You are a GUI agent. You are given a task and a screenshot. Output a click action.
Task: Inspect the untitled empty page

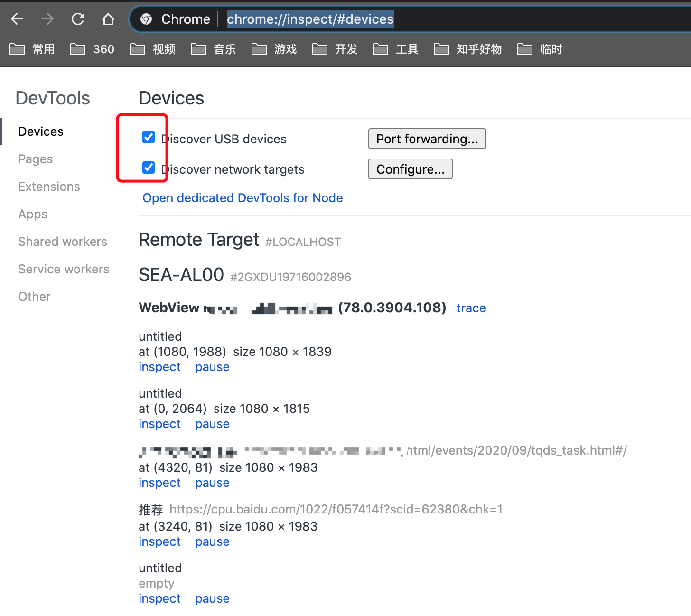(159, 598)
